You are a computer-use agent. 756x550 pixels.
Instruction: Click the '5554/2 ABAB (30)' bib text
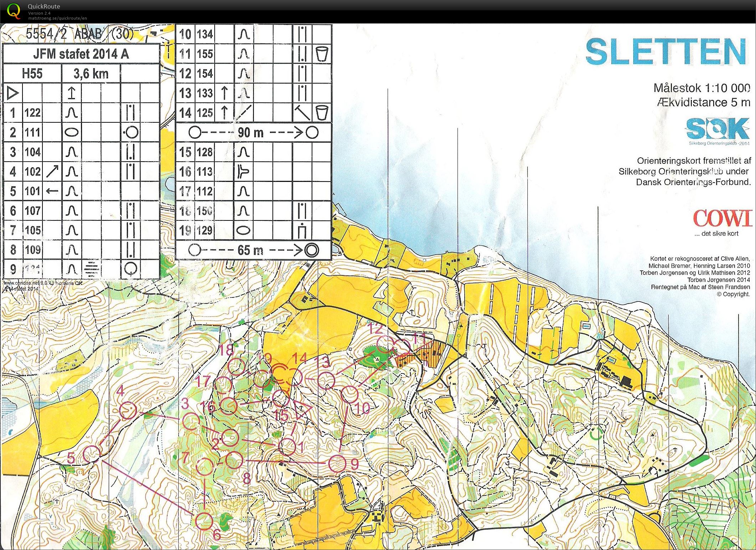(x=80, y=34)
